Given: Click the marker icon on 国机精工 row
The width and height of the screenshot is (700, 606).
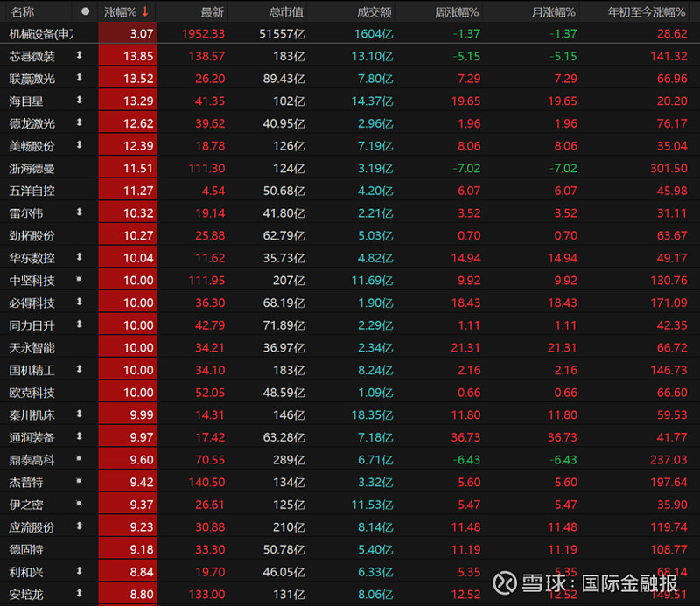Looking at the screenshot, I should pos(79,369).
